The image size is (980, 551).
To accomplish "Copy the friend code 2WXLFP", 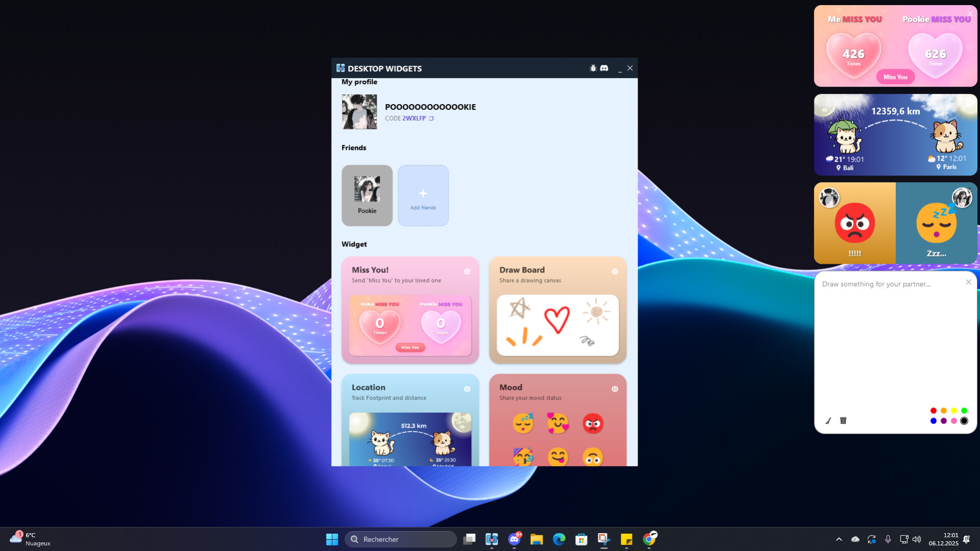I will pos(431,118).
